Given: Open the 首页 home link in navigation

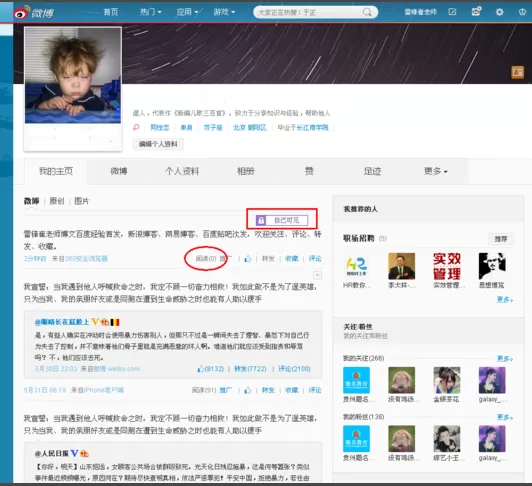Looking at the screenshot, I should click(x=111, y=12).
